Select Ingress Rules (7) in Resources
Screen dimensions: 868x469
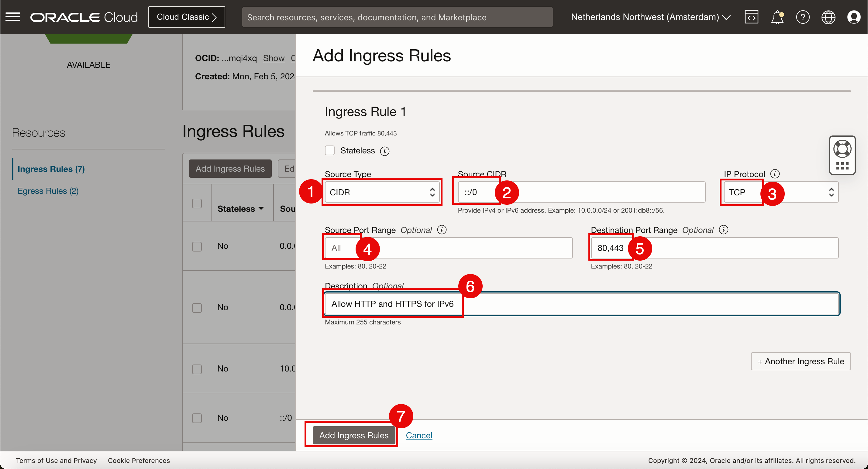pos(51,169)
